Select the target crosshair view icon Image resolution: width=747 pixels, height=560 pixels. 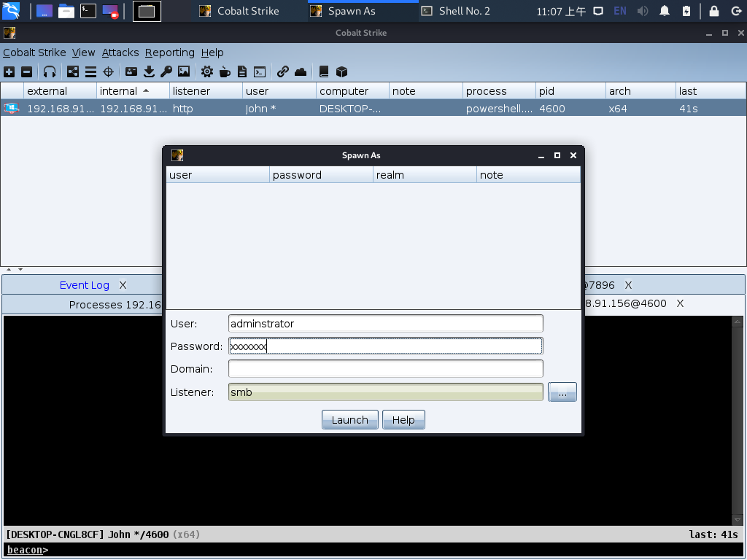(109, 71)
